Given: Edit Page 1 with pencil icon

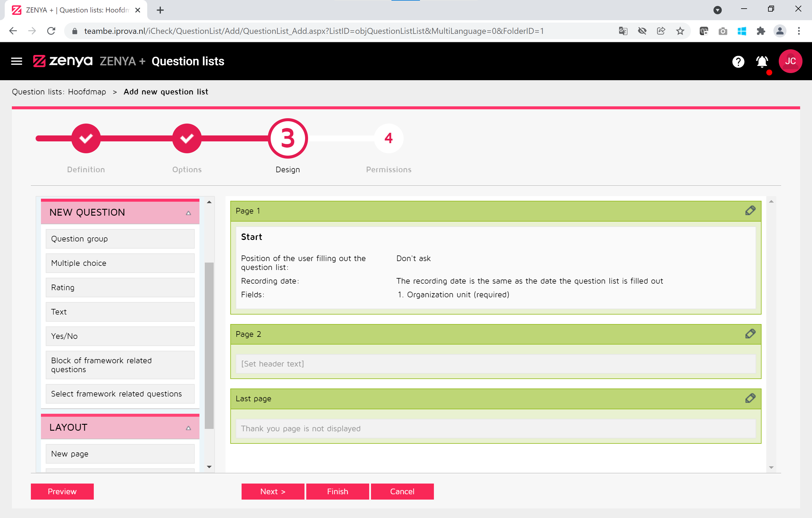Looking at the screenshot, I should pyautogui.click(x=750, y=211).
